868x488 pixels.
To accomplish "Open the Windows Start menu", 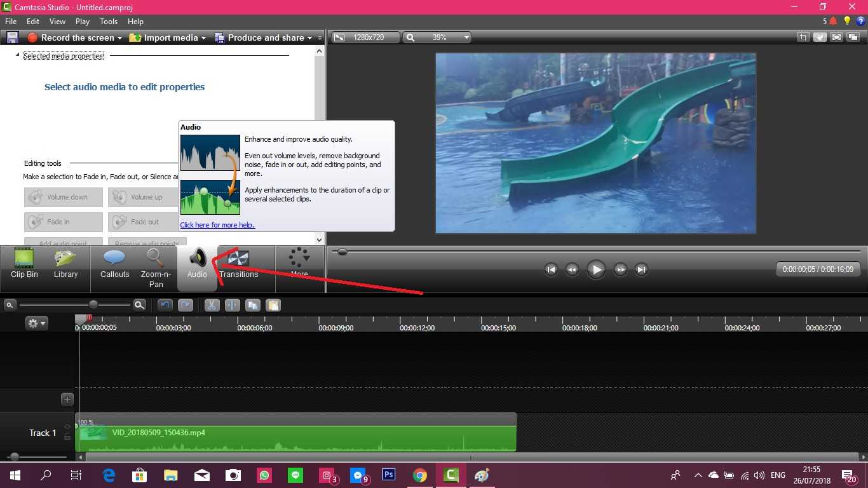I will 15,475.
